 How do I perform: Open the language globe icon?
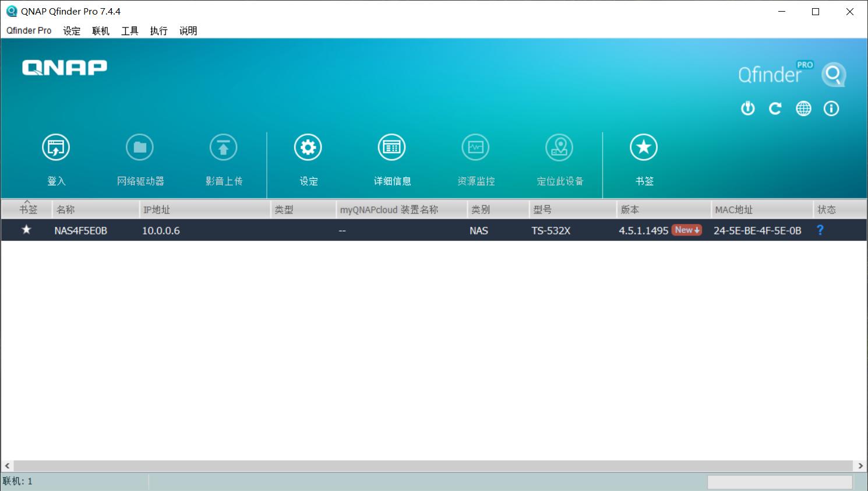coord(803,108)
